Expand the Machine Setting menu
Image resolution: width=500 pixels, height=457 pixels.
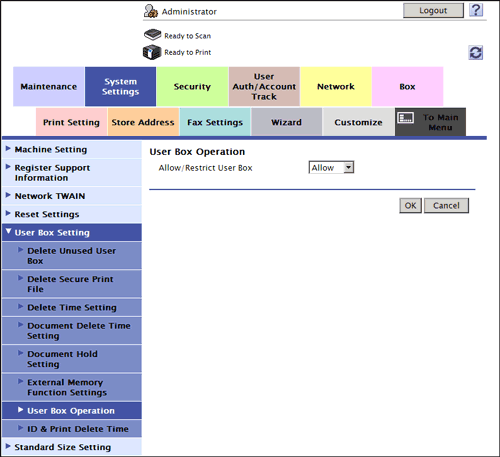click(x=72, y=149)
